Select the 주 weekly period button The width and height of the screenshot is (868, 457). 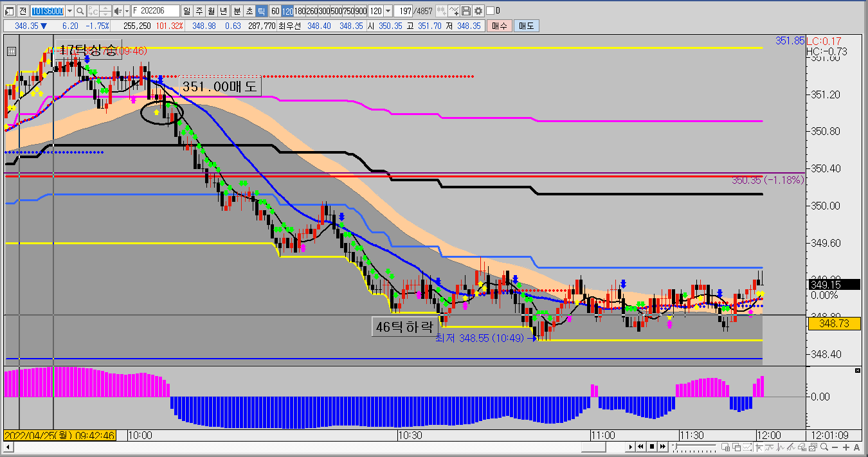click(x=199, y=11)
